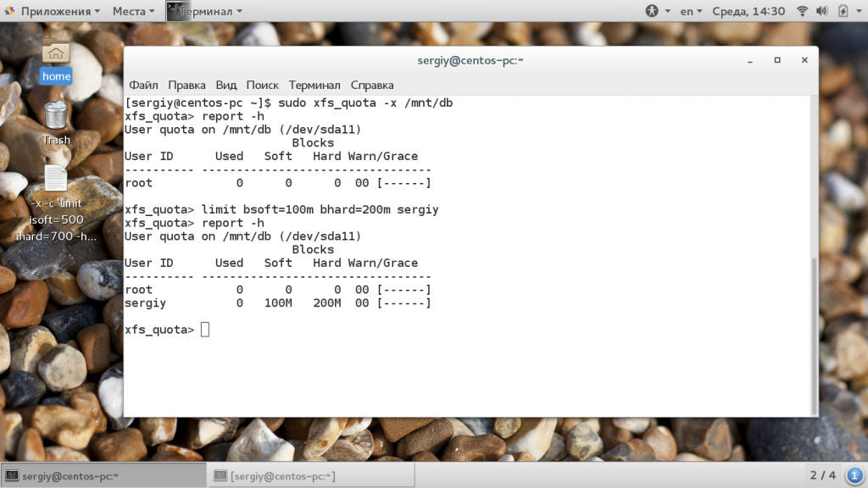This screenshot has width=868, height=488.
Task: Open the en keyboard layout dropdown
Action: click(693, 11)
